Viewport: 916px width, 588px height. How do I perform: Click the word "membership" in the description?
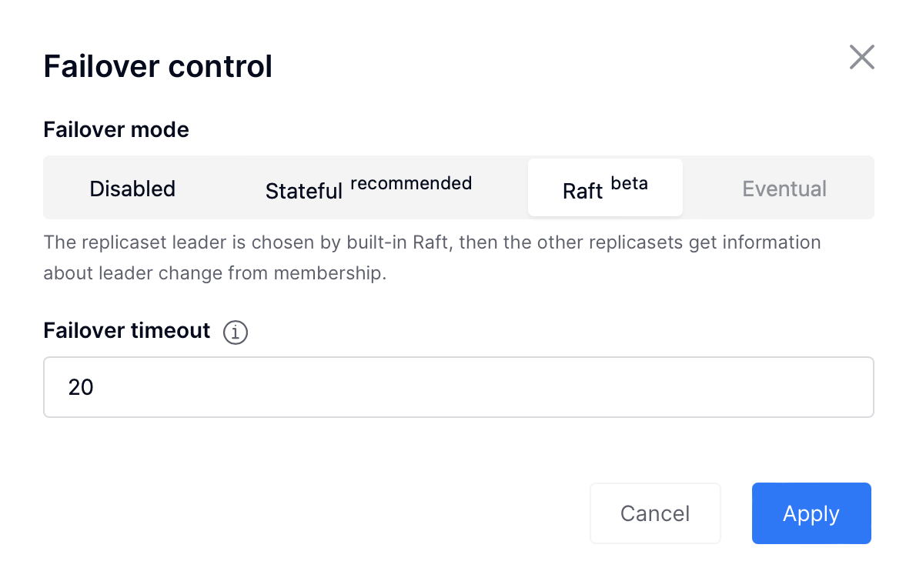[329, 273]
